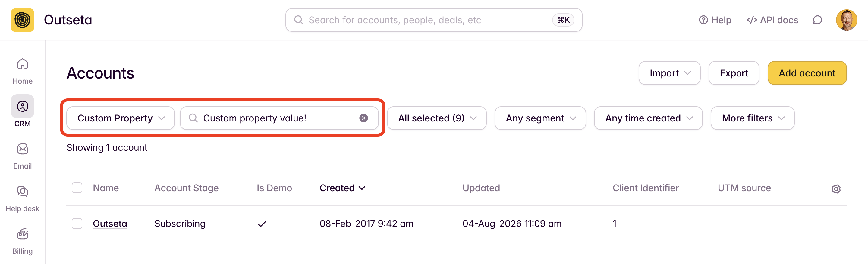The height and width of the screenshot is (264, 868).
Task: Click the Add account button
Action: point(807,73)
